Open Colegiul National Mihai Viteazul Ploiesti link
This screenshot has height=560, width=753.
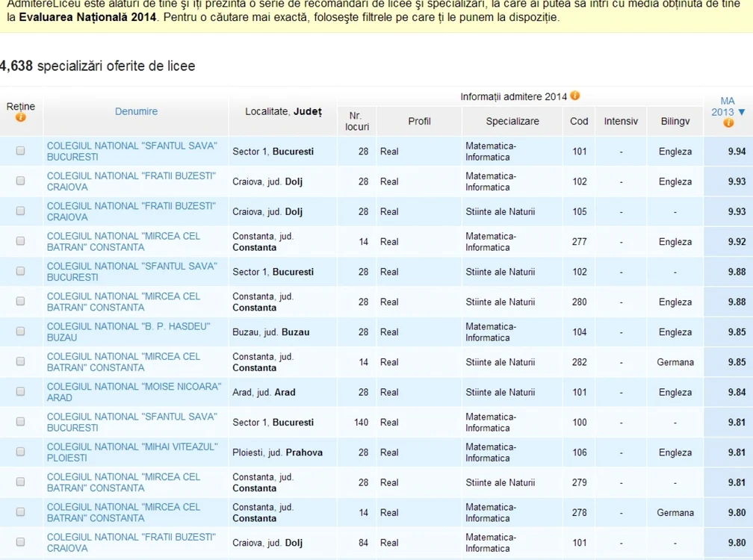[132, 452]
